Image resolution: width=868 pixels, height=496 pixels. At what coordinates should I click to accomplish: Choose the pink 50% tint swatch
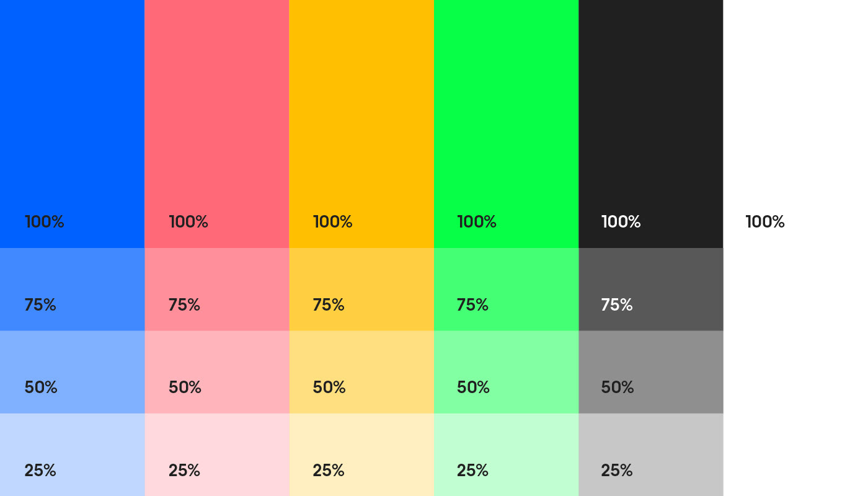click(x=217, y=372)
